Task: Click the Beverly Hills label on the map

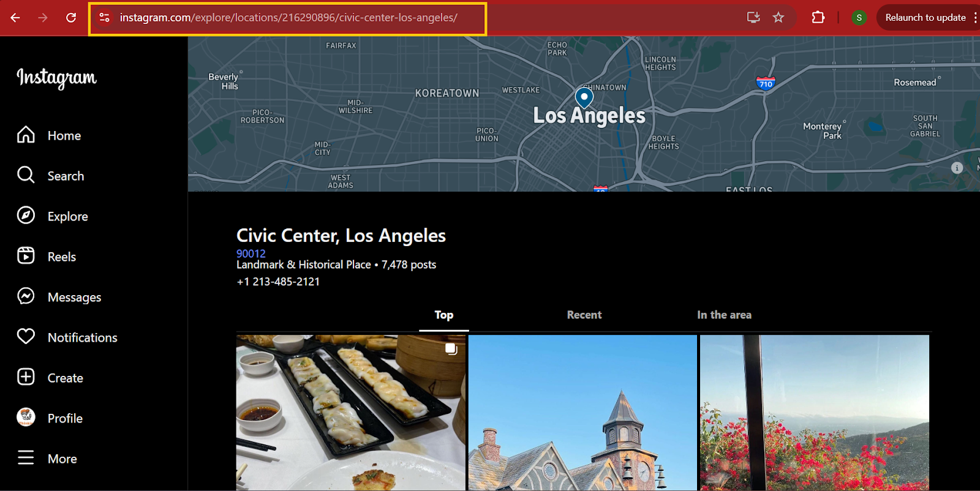Action: pos(224,81)
